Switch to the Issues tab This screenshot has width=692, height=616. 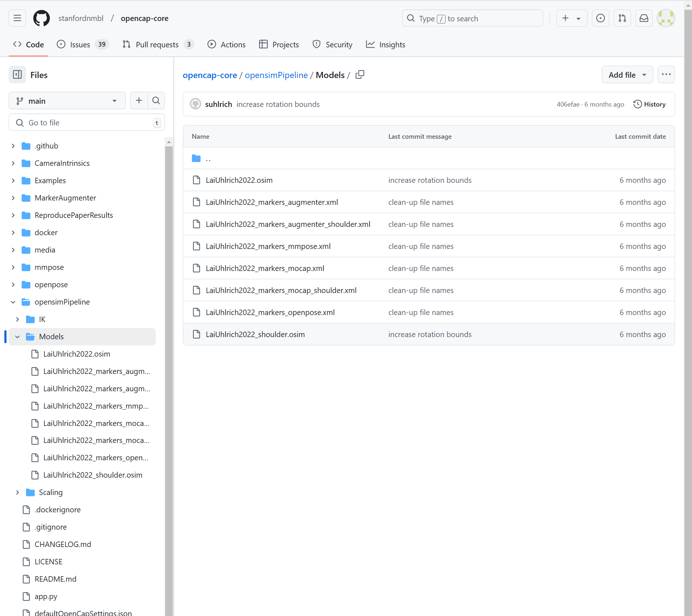point(83,44)
